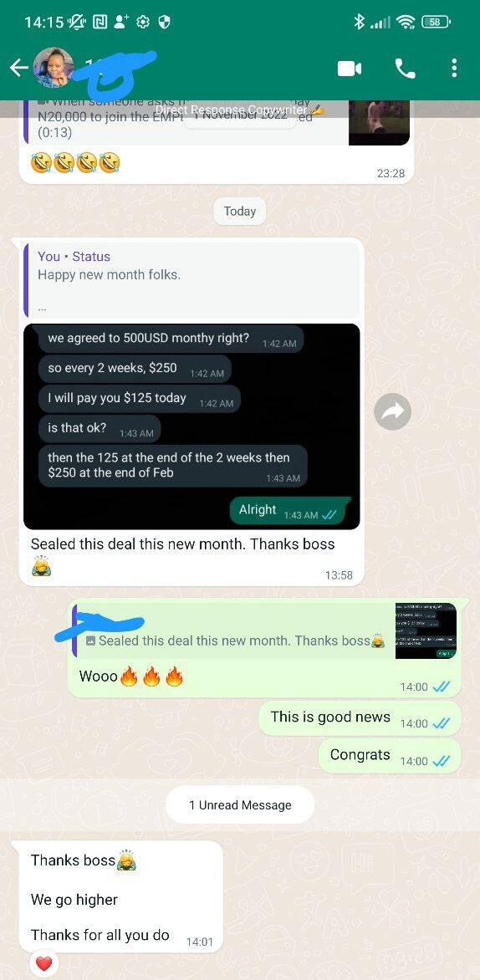Start a video call with the contact

point(350,69)
